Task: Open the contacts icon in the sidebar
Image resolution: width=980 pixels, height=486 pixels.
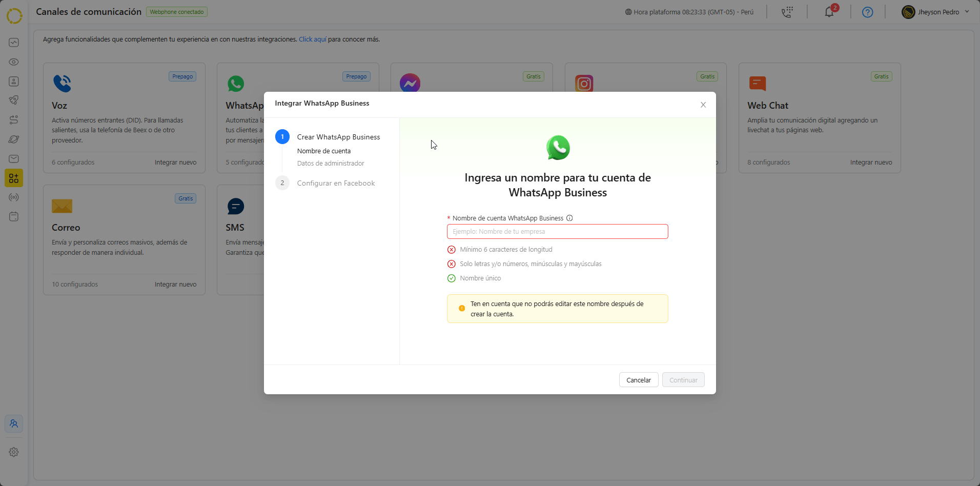Action: [x=14, y=82]
